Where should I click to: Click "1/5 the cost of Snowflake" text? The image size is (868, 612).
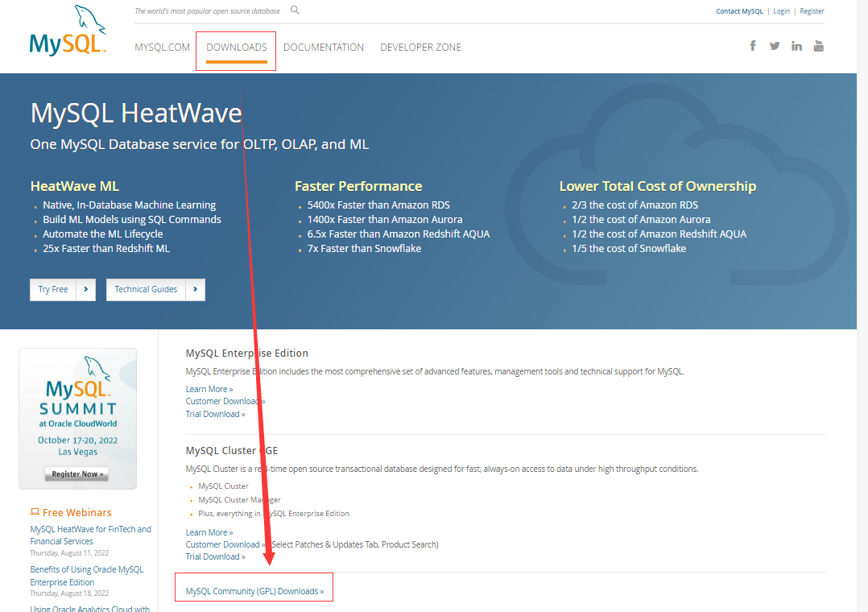[x=629, y=249]
